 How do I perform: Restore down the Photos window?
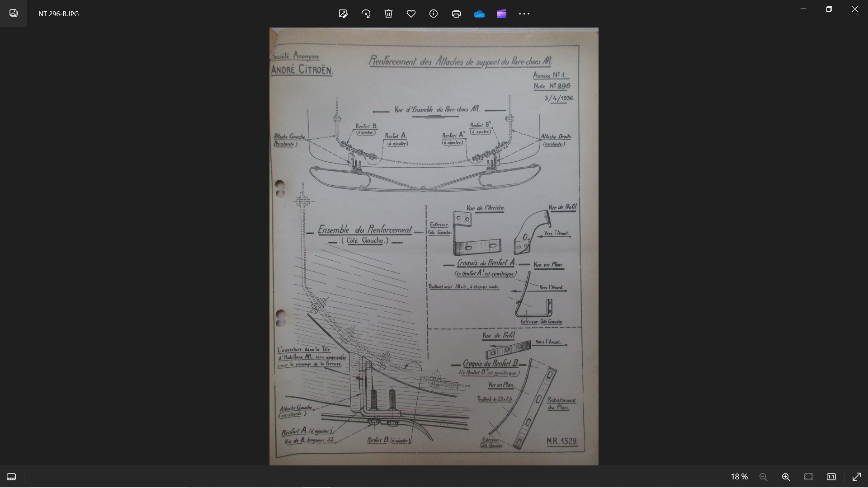coord(829,9)
